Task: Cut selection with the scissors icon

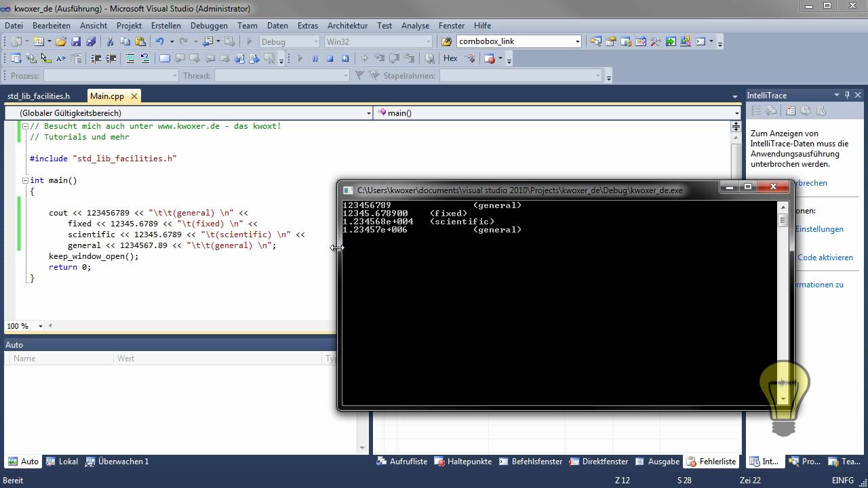Action: point(111,41)
